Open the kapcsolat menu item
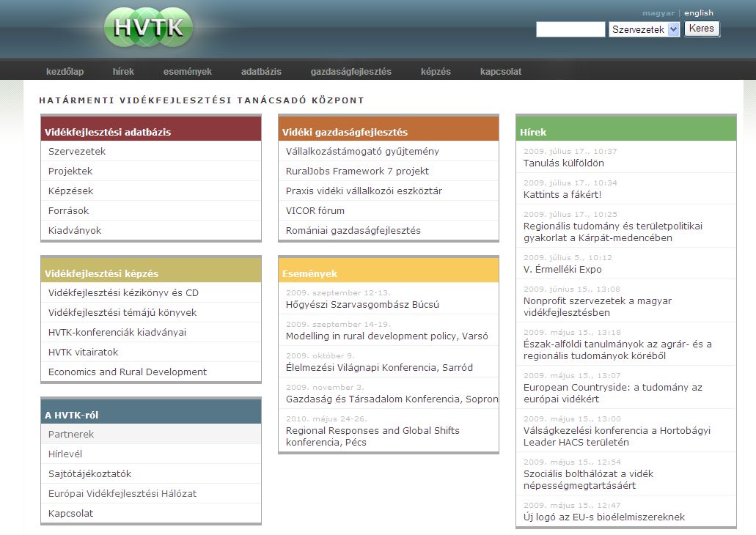The image size is (756, 535). 501,71
